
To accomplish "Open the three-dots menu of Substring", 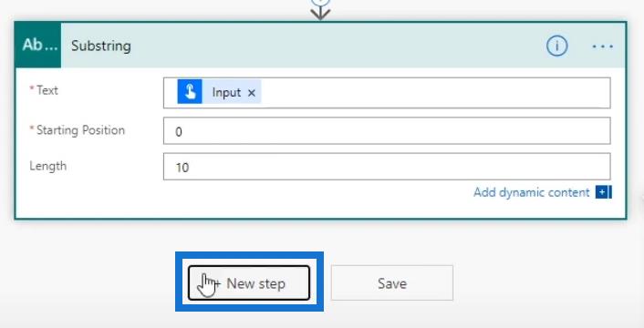I will point(603,46).
